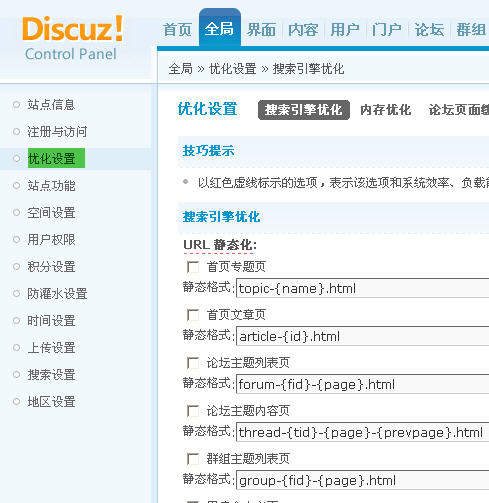Check the 群组主题列表页 checkbox

[193, 459]
